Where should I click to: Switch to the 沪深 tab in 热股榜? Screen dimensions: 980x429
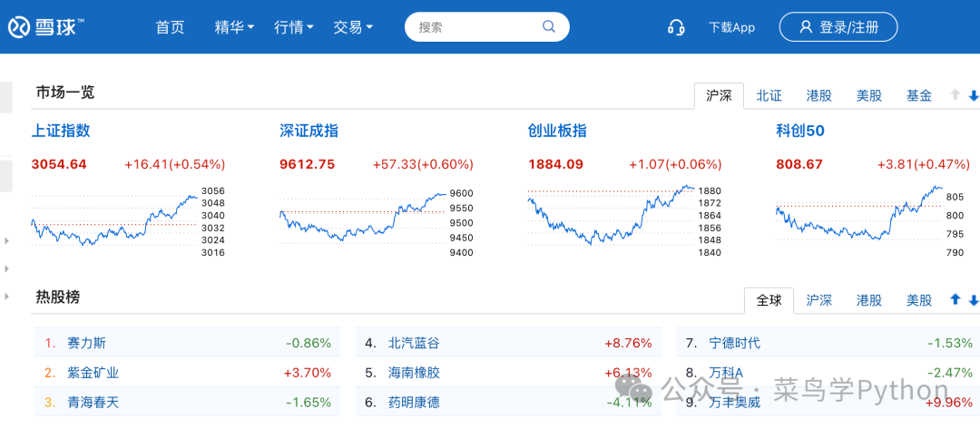point(818,300)
